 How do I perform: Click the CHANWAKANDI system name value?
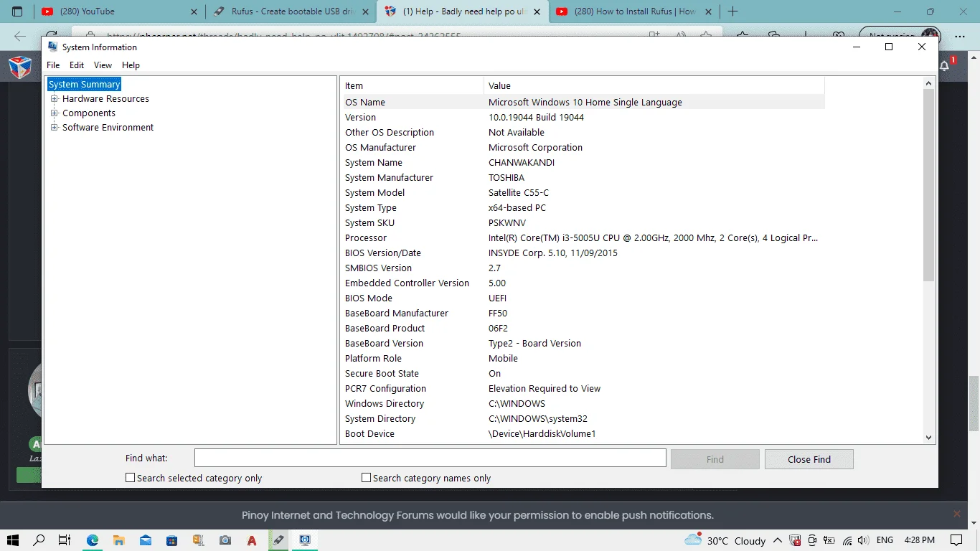(x=522, y=163)
